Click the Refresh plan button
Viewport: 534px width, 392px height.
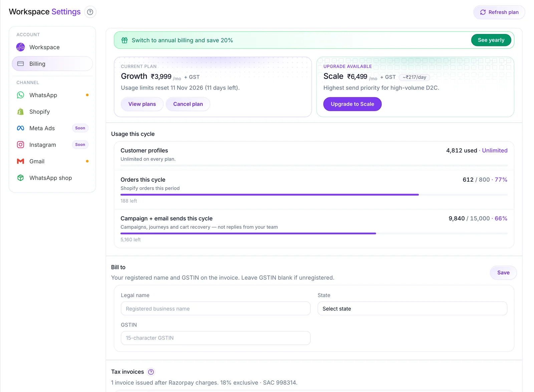499,12
